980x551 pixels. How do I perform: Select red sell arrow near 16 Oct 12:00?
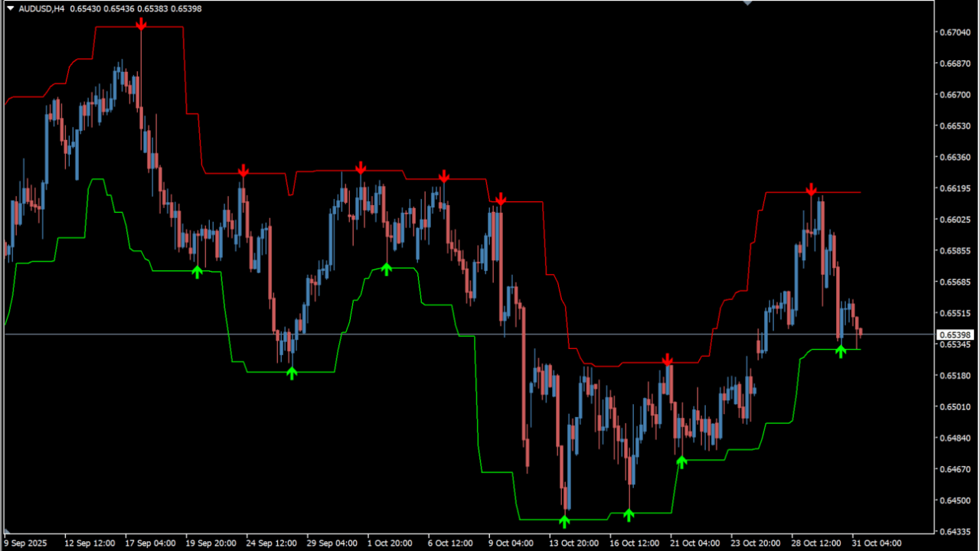[667, 358]
